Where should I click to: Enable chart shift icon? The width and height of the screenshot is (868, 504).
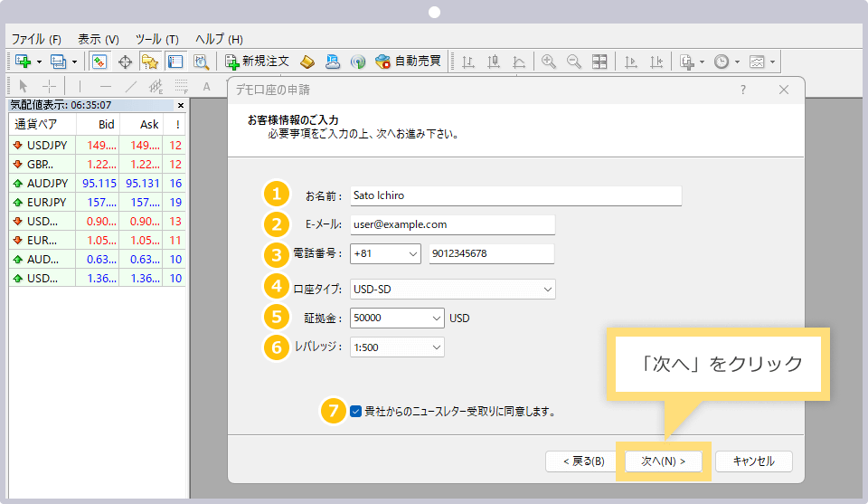click(656, 62)
